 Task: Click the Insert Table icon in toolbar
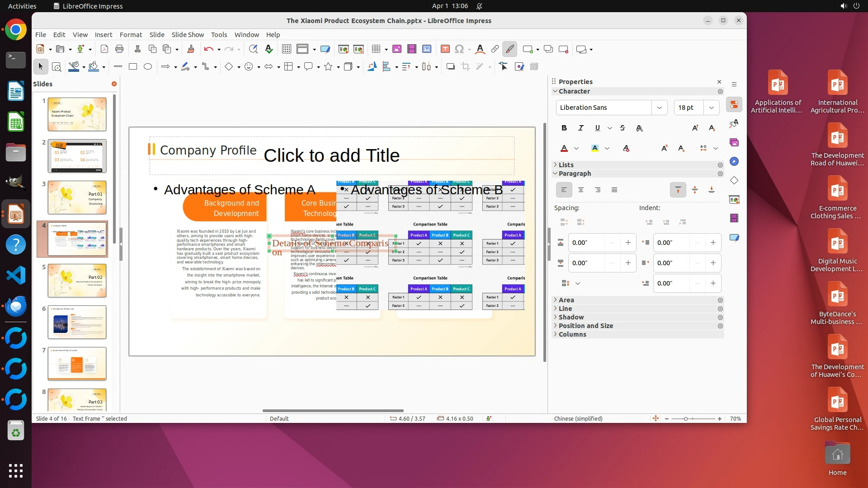(376, 49)
